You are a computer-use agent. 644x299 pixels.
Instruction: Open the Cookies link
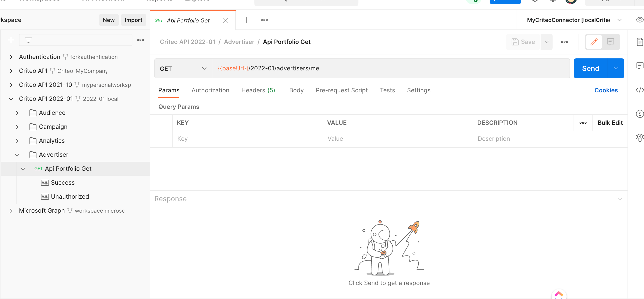pos(606,90)
